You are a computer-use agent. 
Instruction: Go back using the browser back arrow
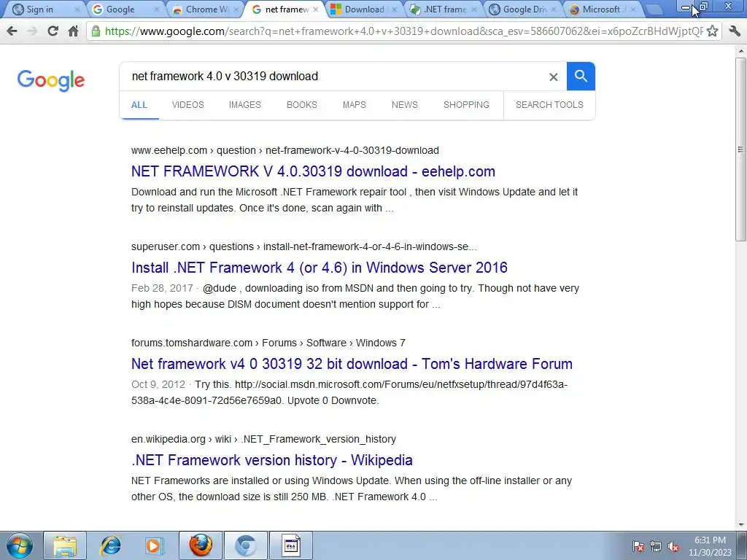point(12,31)
